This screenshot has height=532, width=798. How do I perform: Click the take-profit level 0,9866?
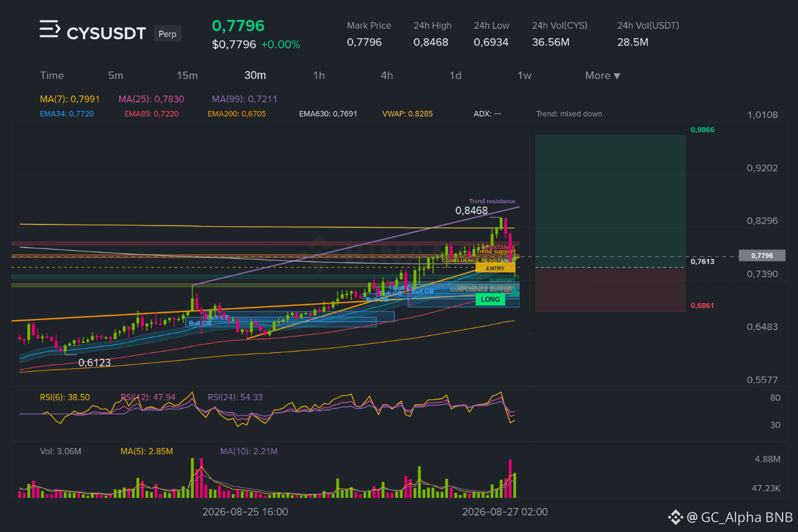tap(703, 130)
